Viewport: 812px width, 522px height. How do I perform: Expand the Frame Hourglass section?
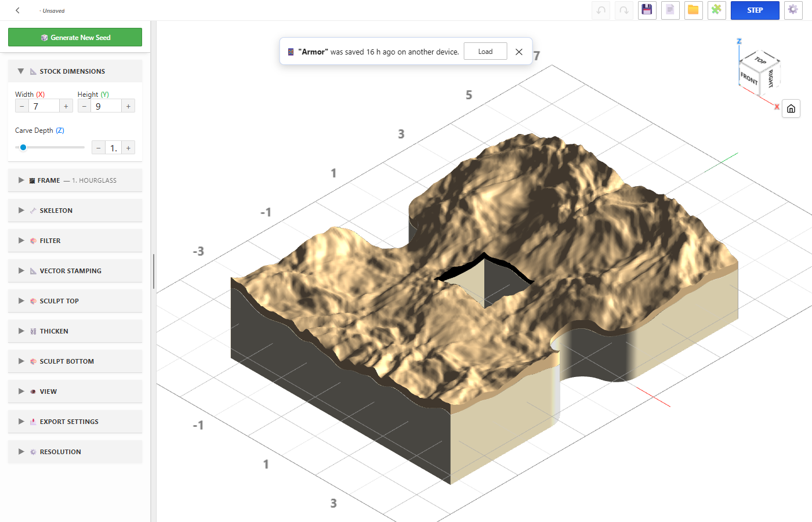tap(75, 180)
